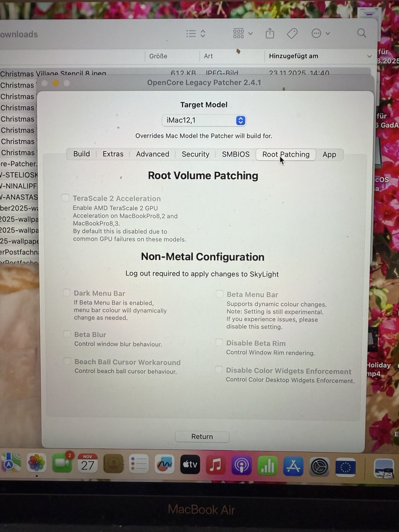
Task: Switch to the Build tab
Action: point(81,154)
